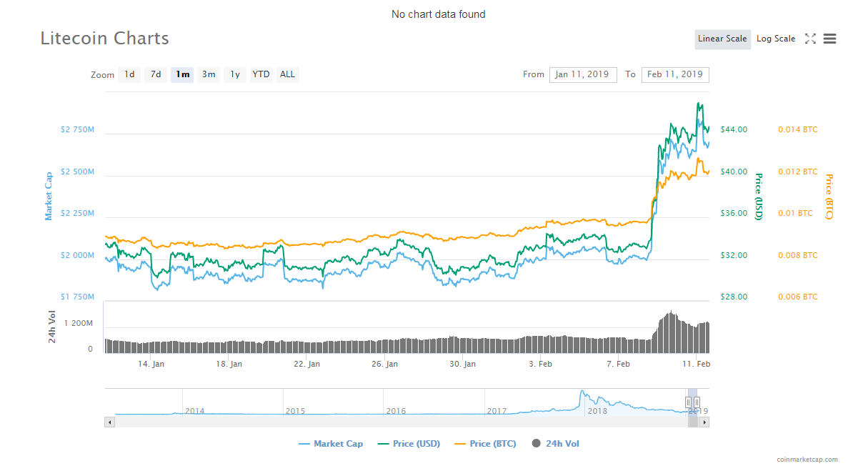The image size is (868, 476).
Task: Select 7d zoom range
Action: tap(156, 74)
